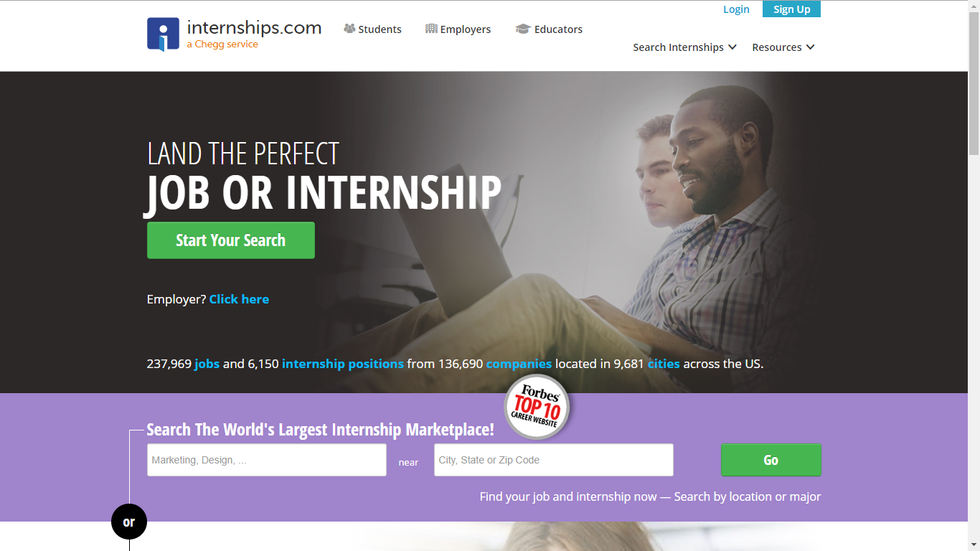Click the Students people icon
This screenshot has width=980, height=551.
coord(349,29)
